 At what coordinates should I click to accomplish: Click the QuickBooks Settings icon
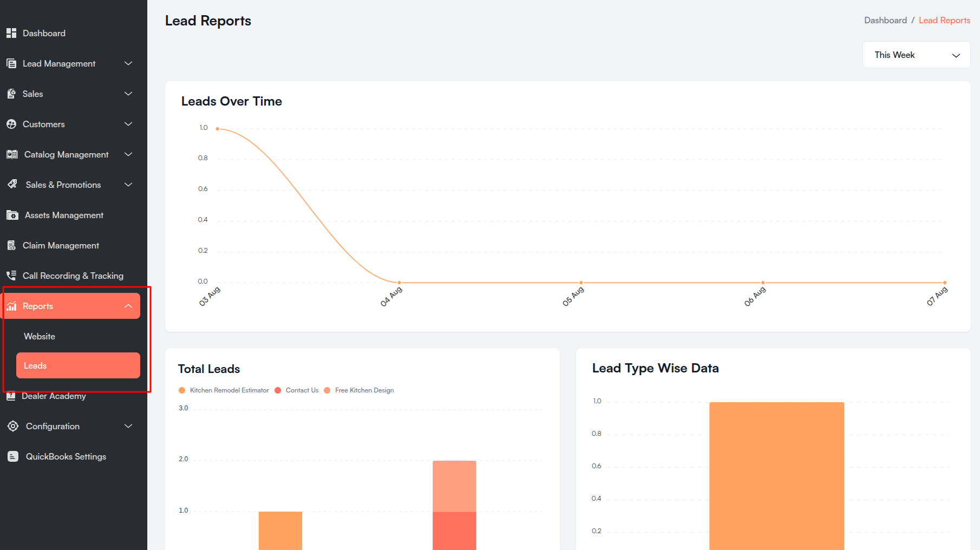click(13, 456)
